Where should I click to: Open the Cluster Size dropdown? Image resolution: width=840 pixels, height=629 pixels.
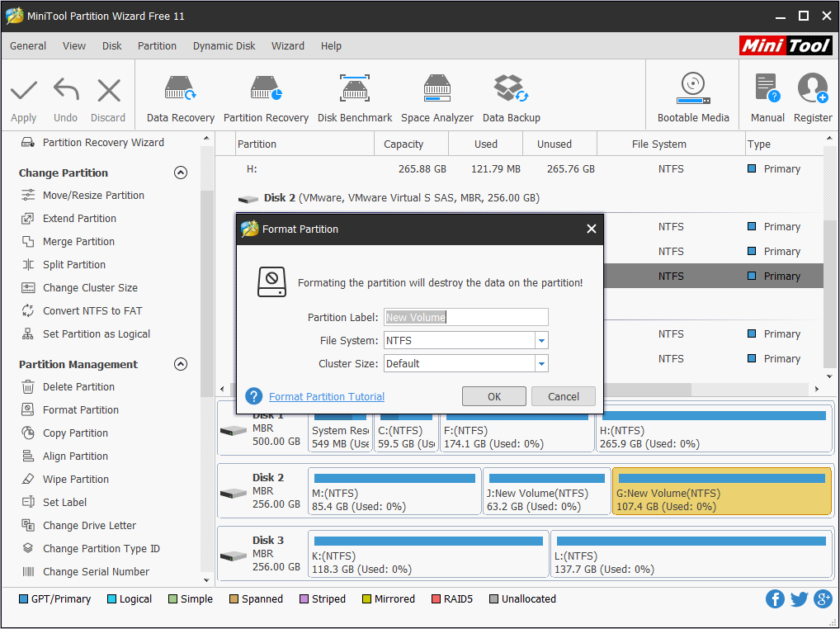coord(541,364)
